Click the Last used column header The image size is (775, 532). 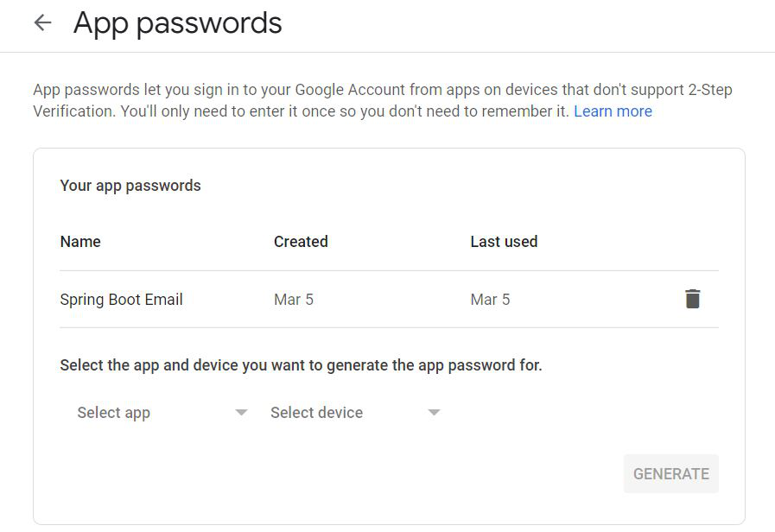point(505,242)
